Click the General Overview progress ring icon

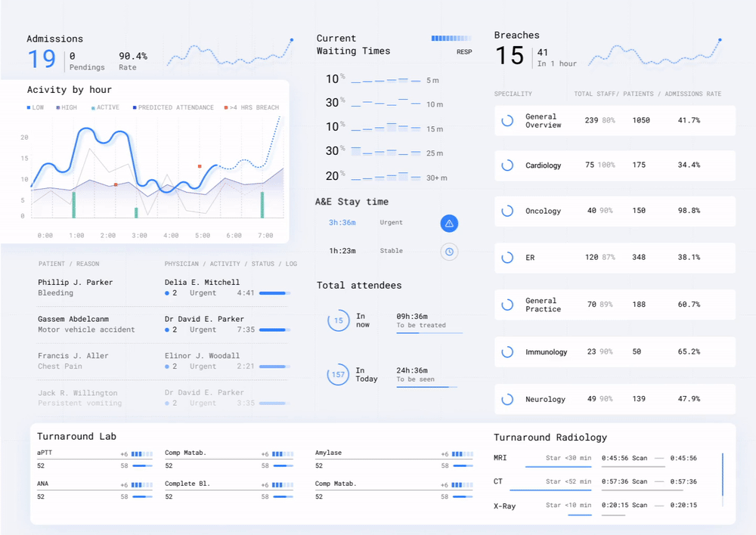pyautogui.click(x=507, y=120)
